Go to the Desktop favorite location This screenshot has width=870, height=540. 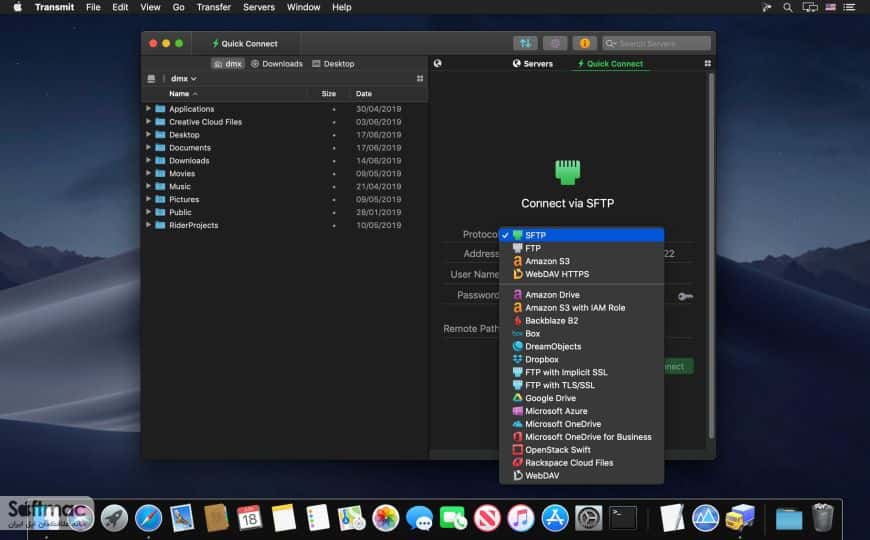click(x=333, y=64)
